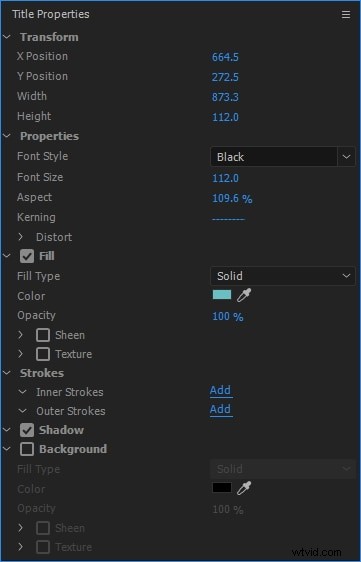Open the teal Fill color swatch
This screenshot has width=361, height=562.
[222, 295]
